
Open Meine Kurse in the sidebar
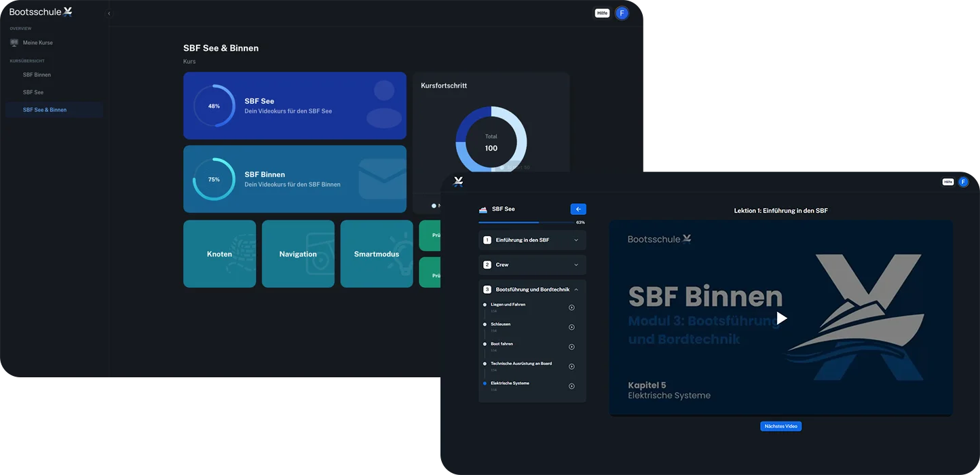pyautogui.click(x=37, y=43)
